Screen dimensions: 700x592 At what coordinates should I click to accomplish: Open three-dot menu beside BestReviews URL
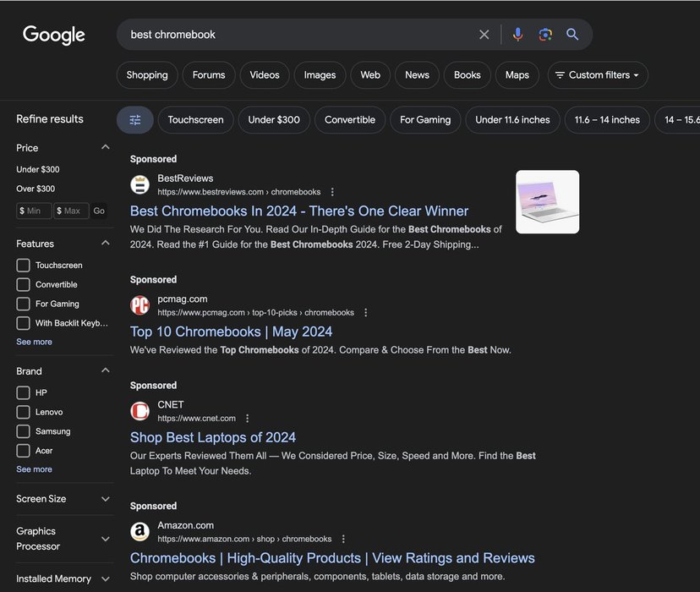tap(332, 192)
